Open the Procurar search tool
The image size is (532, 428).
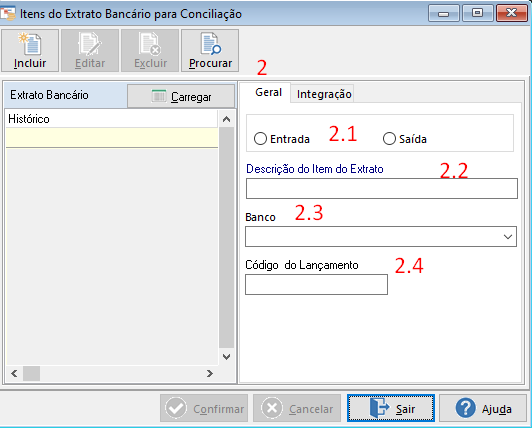(210, 51)
